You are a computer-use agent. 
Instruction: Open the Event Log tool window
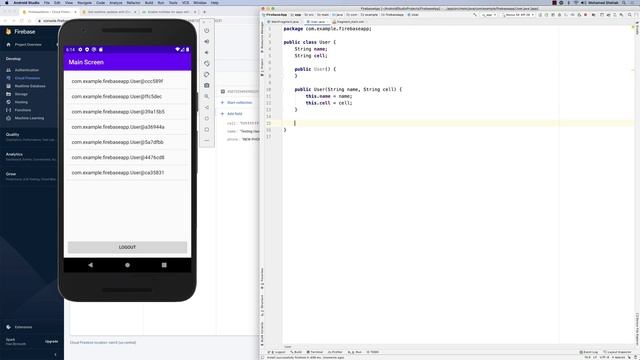[x=589, y=352]
